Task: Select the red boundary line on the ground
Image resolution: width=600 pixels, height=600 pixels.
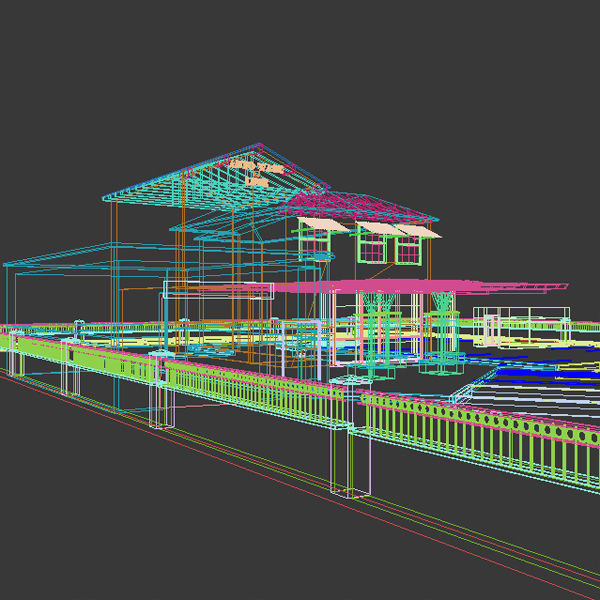Action: click(x=298, y=484)
